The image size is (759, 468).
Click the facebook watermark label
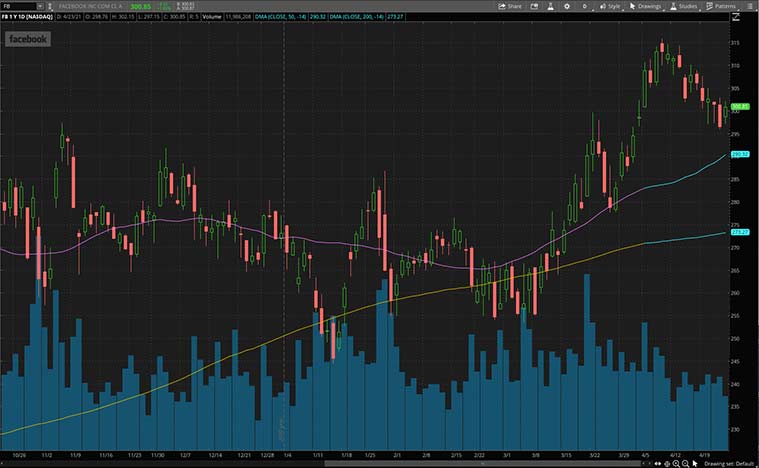point(28,40)
